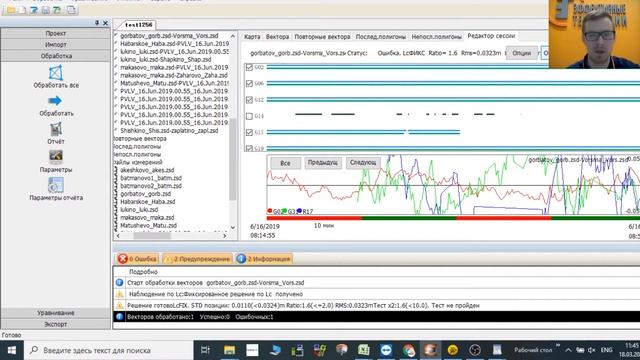Select the 'Редактор сессии' tab
The height and width of the screenshot is (360, 640).
pos(491,36)
